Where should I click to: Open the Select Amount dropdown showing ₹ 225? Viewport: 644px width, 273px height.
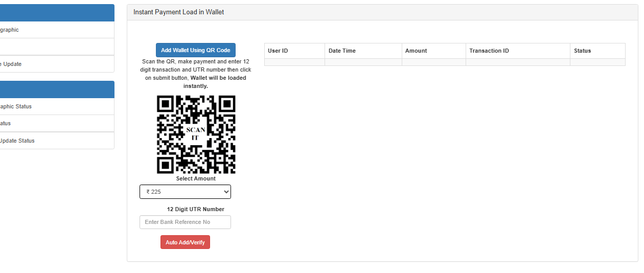(185, 192)
